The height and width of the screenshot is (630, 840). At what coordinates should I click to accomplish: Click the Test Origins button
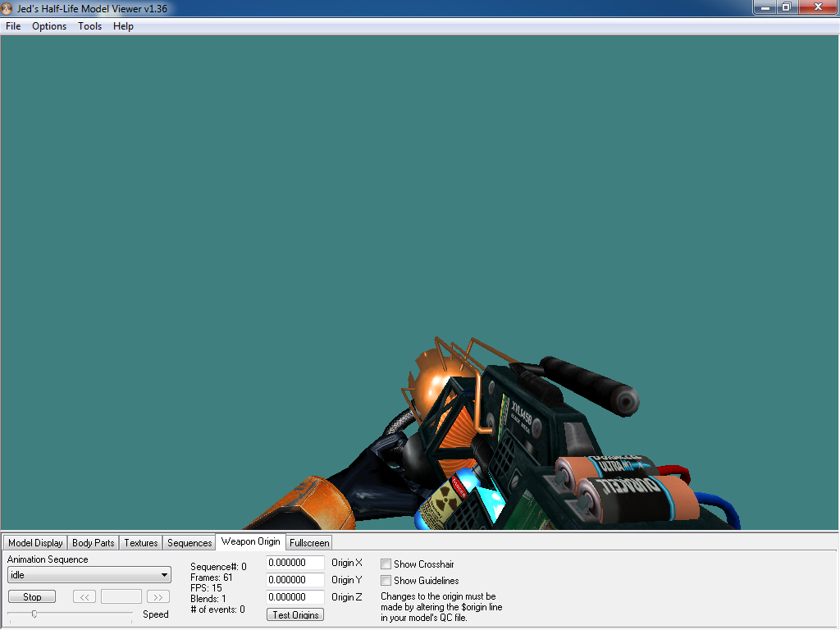pyautogui.click(x=295, y=615)
